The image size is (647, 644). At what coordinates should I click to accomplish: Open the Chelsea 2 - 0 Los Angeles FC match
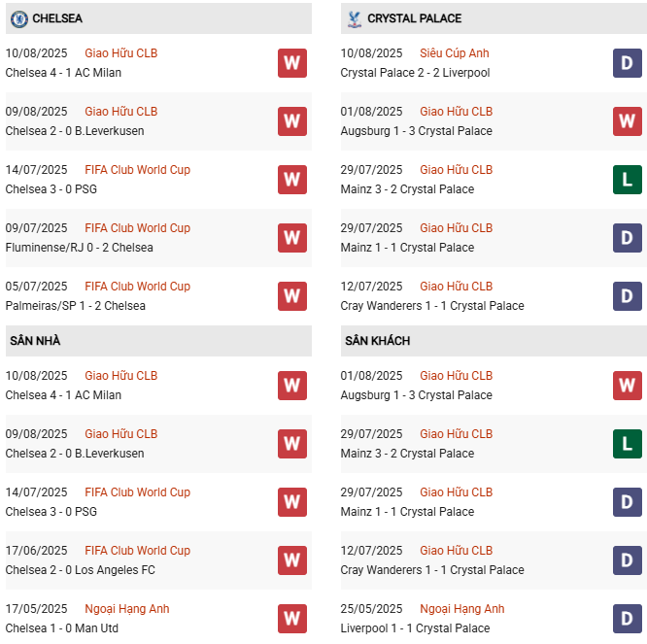click(80, 570)
